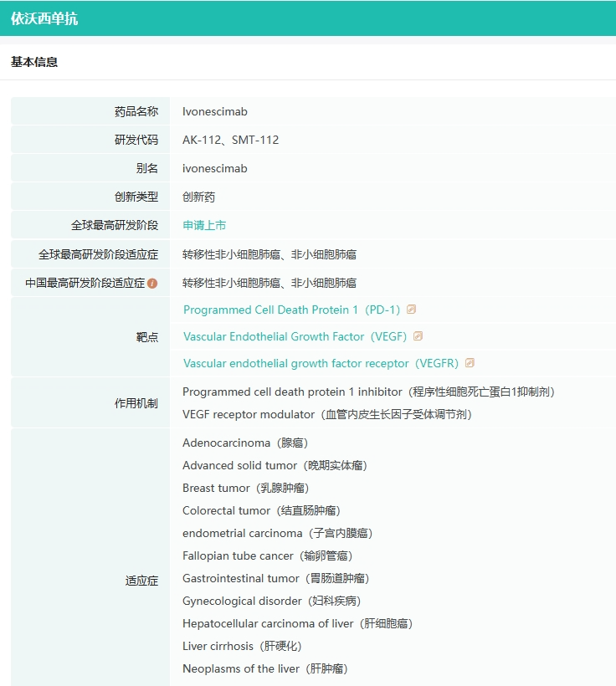
Task: Click the edit icon beside PD-1 target
Action: [x=411, y=310]
